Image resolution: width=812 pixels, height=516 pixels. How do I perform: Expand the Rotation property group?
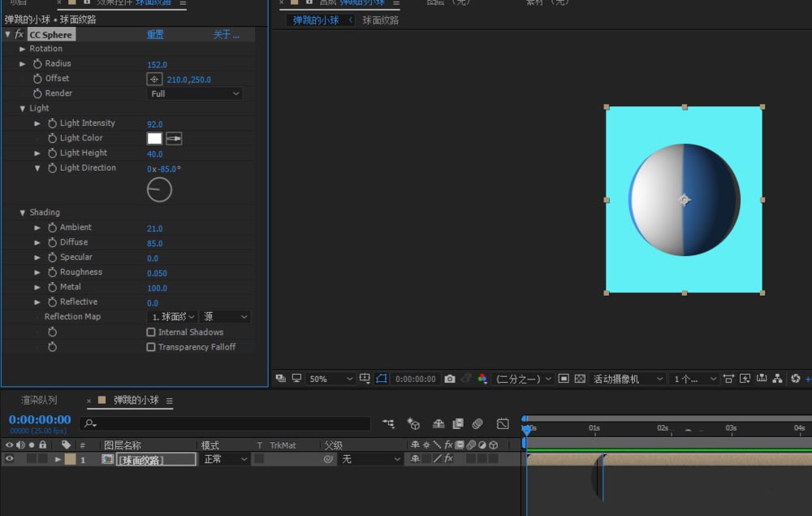(23, 49)
